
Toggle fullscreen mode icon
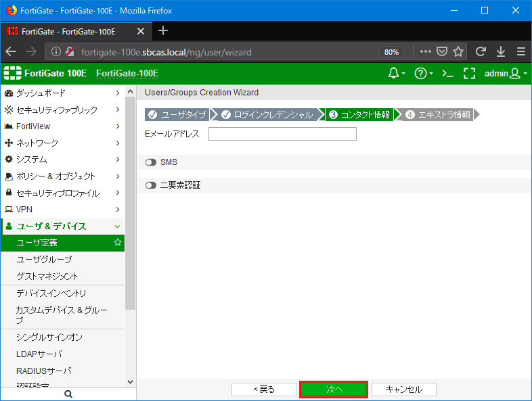469,73
